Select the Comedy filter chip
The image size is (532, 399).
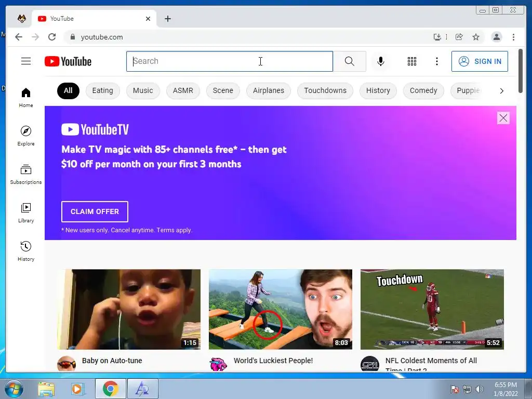(x=423, y=90)
